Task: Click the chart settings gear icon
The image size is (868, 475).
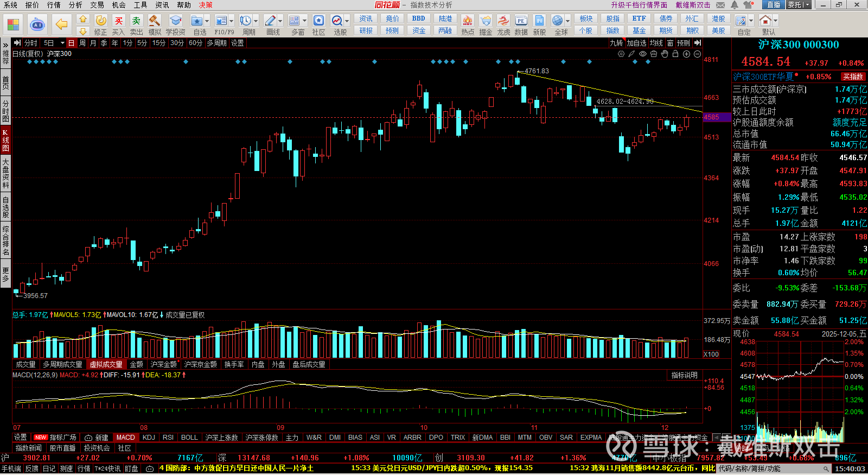Action: pyautogui.click(x=621, y=54)
